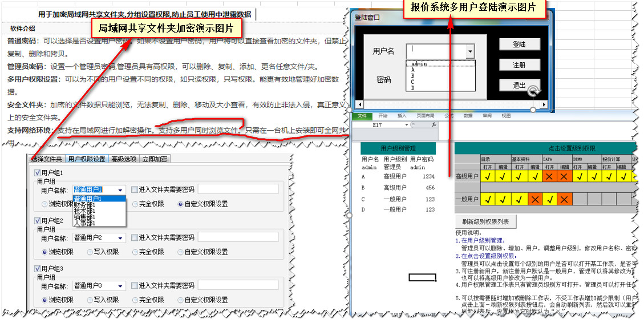Switch to the 高级选项 tab

(123, 159)
